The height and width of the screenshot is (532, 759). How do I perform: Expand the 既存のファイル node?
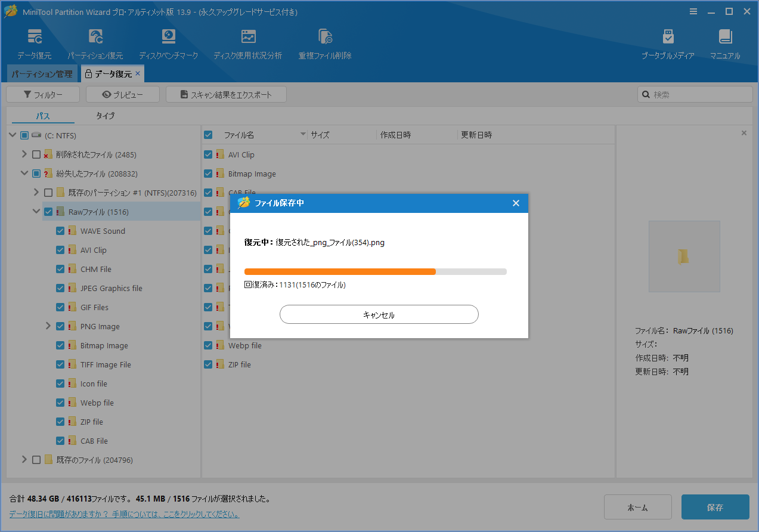click(24, 460)
